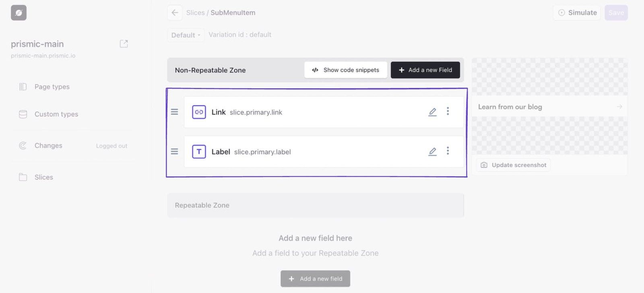This screenshot has width=644, height=293.
Task: Click the Link field type icon
Action: (199, 112)
